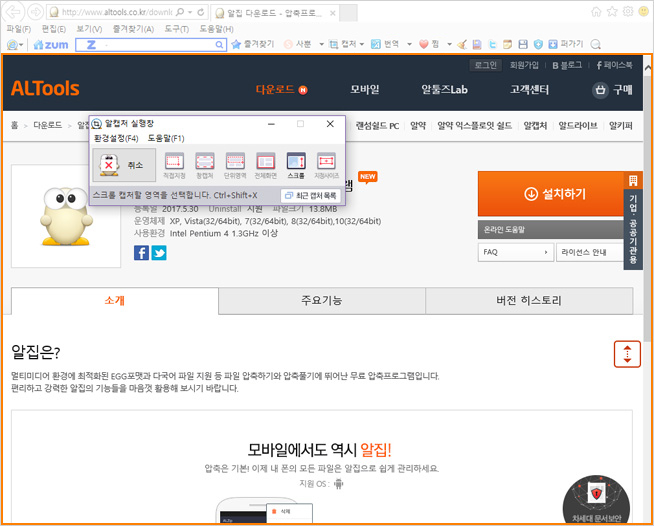Click the browser address bar URL
Viewport: 654px width, 526px height.
pos(117,12)
